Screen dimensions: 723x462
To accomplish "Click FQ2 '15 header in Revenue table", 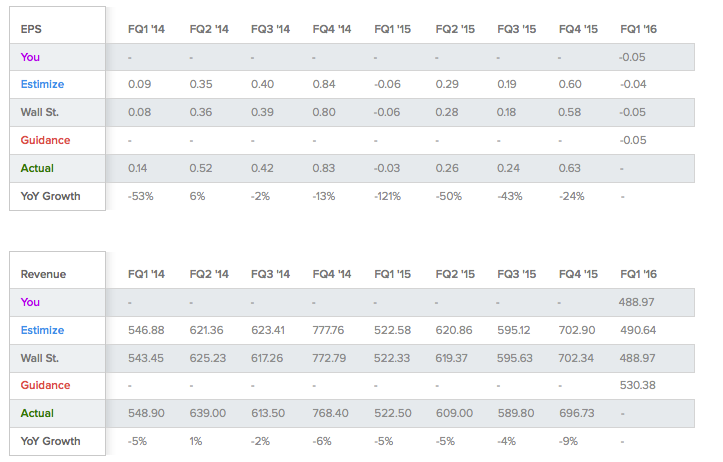I will click(455, 274).
